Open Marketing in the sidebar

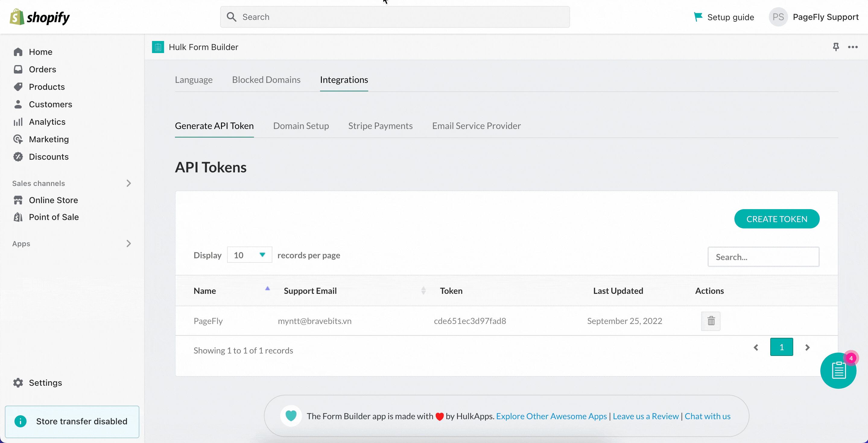click(x=49, y=139)
